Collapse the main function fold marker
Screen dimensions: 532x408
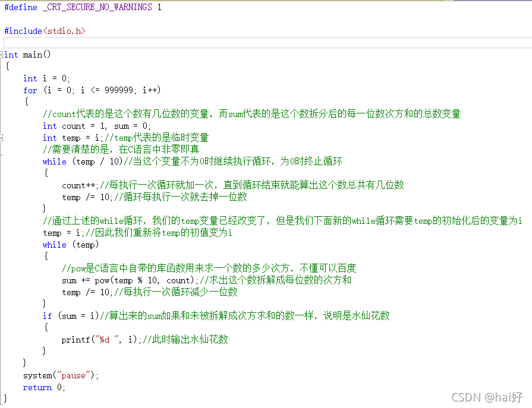click(1, 55)
